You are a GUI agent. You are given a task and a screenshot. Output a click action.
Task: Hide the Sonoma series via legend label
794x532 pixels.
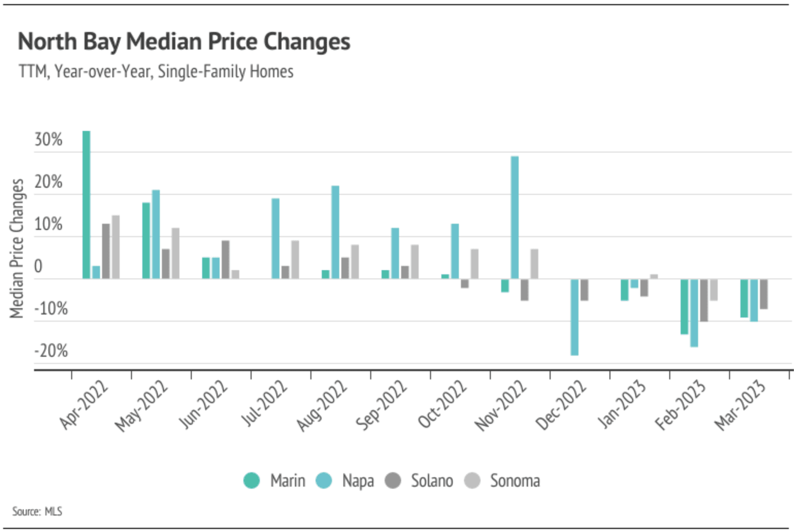(x=515, y=480)
